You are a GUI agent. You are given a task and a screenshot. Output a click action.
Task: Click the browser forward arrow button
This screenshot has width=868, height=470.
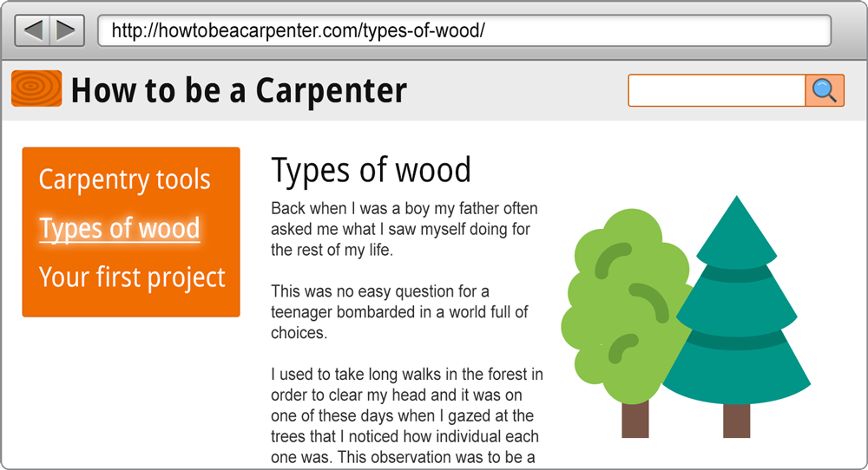point(67,30)
